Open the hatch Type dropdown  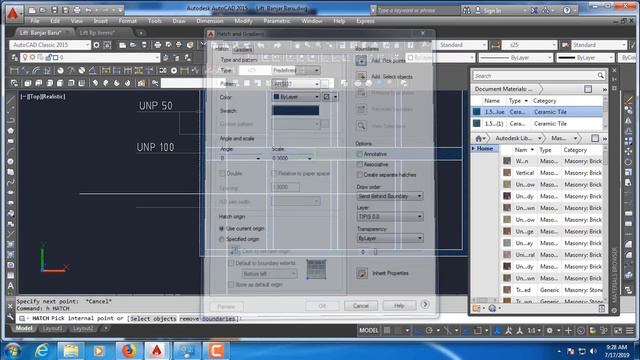296,70
